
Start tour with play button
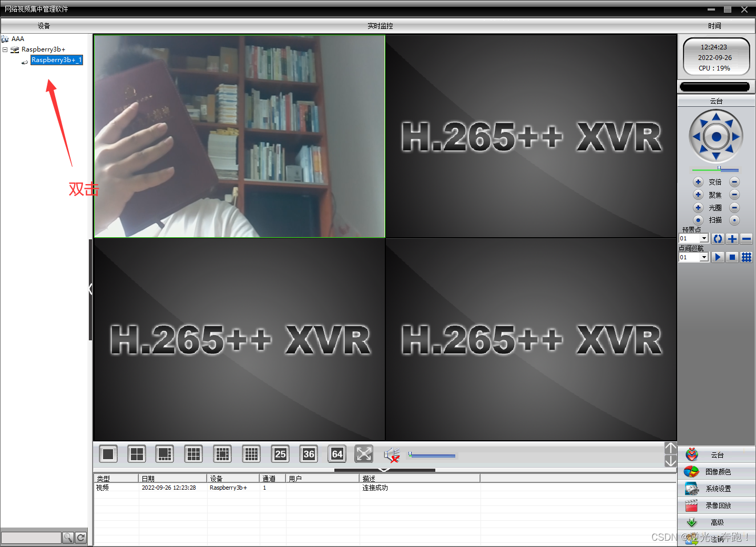[x=718, y=257]
